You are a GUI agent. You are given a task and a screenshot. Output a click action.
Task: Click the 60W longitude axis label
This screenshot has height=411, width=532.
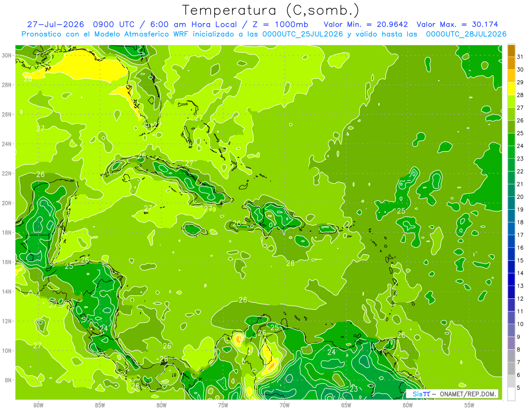[408, 405]
